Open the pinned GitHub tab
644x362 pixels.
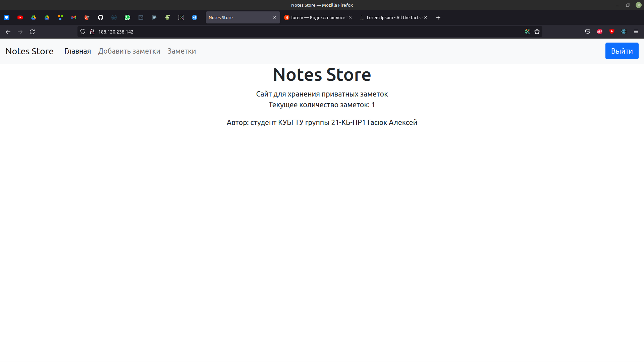tap(101, 17)
